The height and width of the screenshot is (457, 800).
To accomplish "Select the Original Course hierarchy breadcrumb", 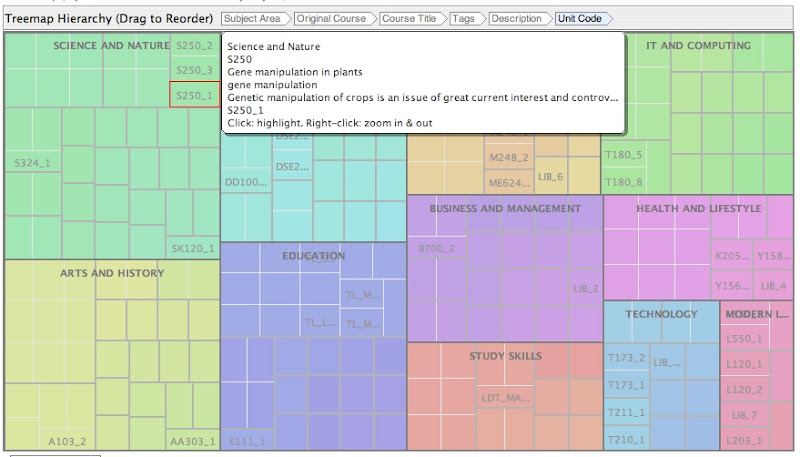I will [331, 19].
